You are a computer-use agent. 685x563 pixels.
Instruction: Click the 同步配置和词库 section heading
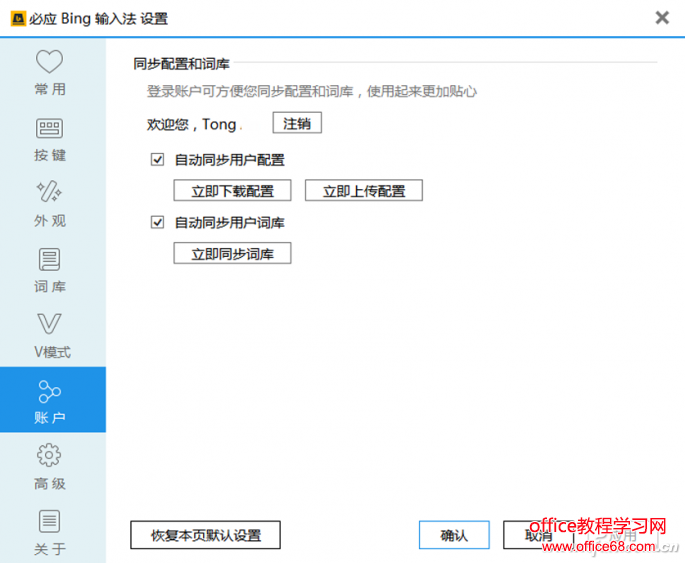click(181, 64)
